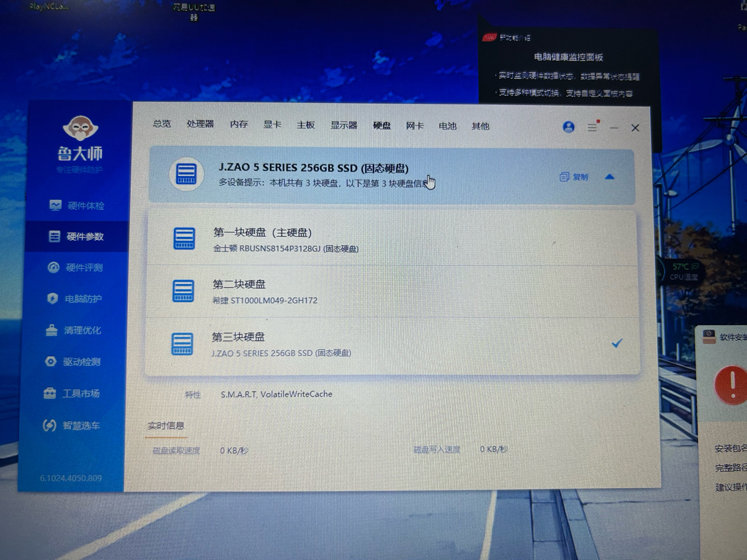Switch to the 处理器 tab
The image size is (747, 560).
click(200, 124)
